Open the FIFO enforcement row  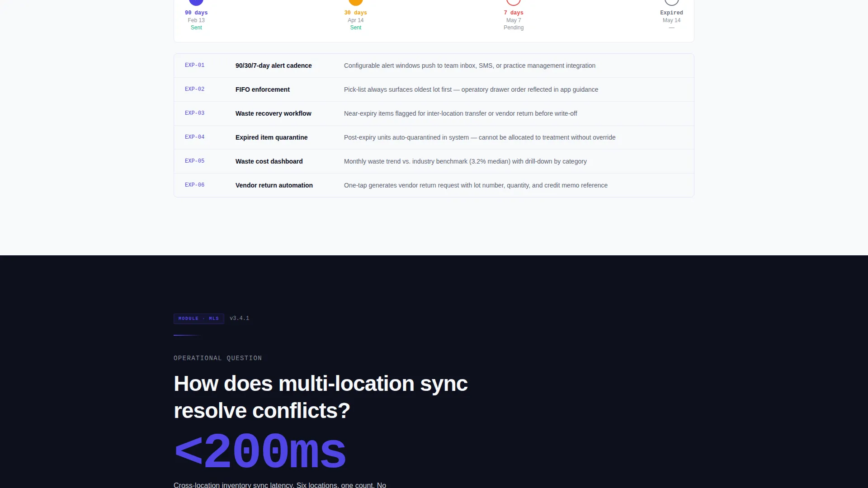[x=434, y=89]
